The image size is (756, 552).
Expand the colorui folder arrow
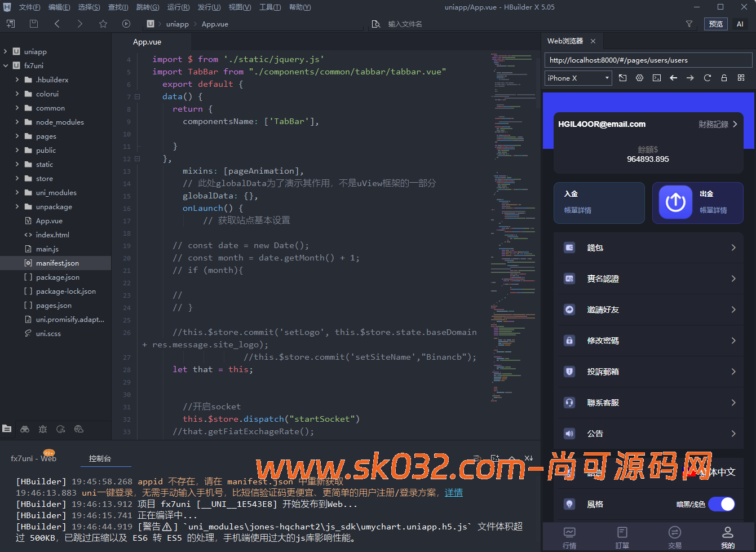(17, 94)
